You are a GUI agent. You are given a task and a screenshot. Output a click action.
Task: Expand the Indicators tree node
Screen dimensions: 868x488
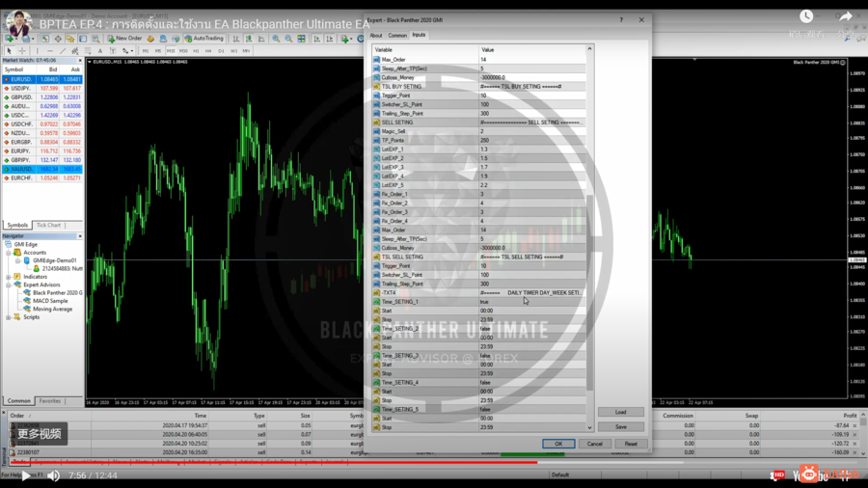coord(9,277)
